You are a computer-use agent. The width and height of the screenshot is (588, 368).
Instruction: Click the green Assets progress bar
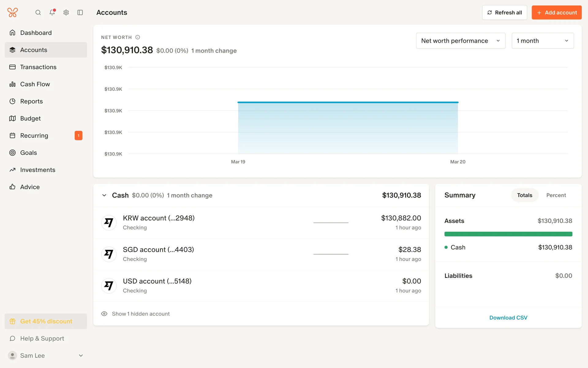coord(508,234)
